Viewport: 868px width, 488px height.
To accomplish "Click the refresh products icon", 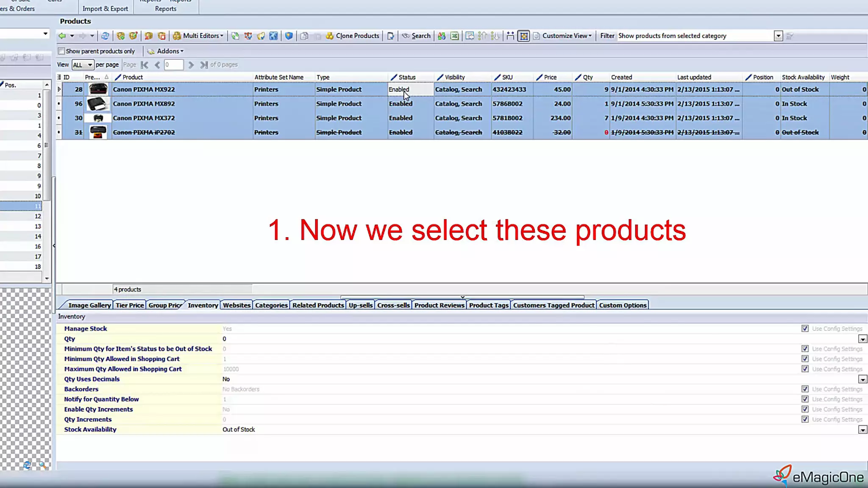I will (x=105, y=36).
